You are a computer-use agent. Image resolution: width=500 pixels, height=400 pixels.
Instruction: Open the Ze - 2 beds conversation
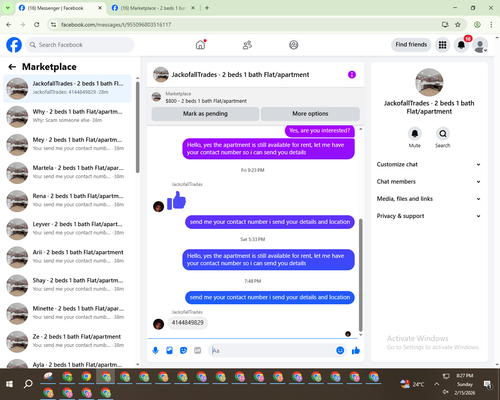click(67, 342)
